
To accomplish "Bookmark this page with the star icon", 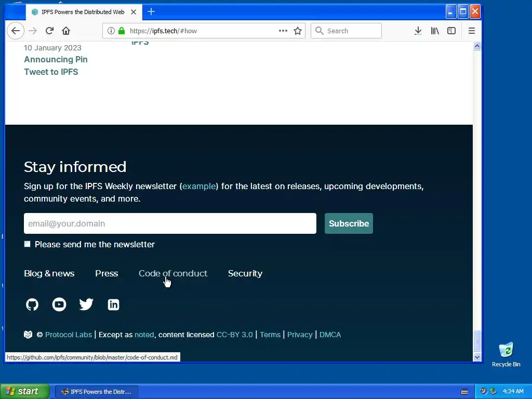I will pos(298,31).
